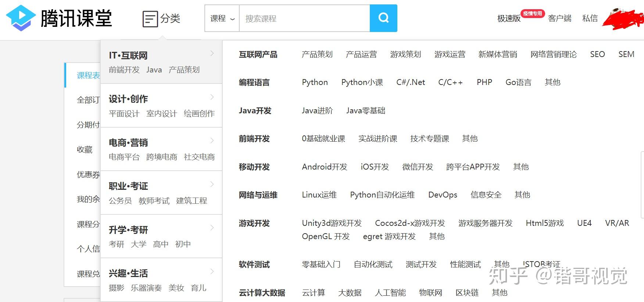Select the Python course link
This screenshot has width=644, height=302.
click(315, 82)
